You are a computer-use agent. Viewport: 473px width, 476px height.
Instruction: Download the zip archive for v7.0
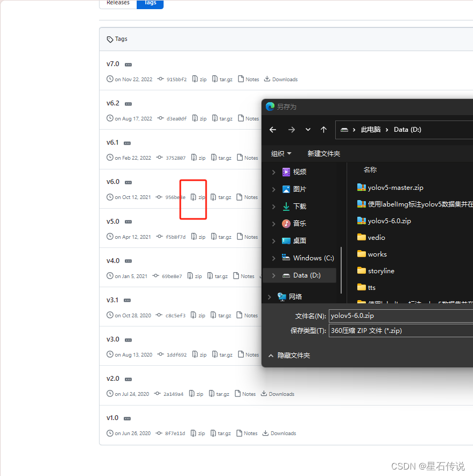(199, 79)
